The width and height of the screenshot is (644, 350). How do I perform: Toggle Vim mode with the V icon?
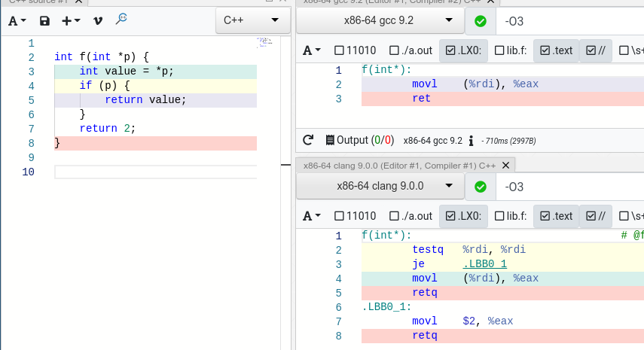click(x=98, y=21)
